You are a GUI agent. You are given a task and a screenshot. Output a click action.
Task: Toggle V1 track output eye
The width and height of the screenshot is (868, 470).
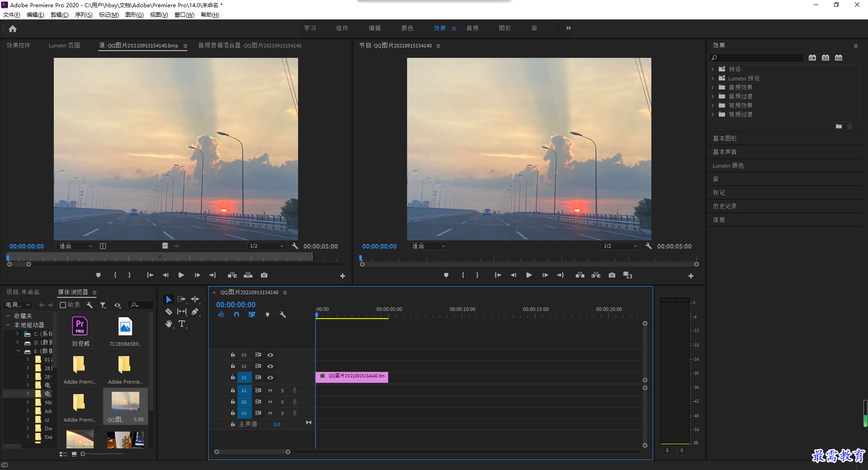(270, 377)
